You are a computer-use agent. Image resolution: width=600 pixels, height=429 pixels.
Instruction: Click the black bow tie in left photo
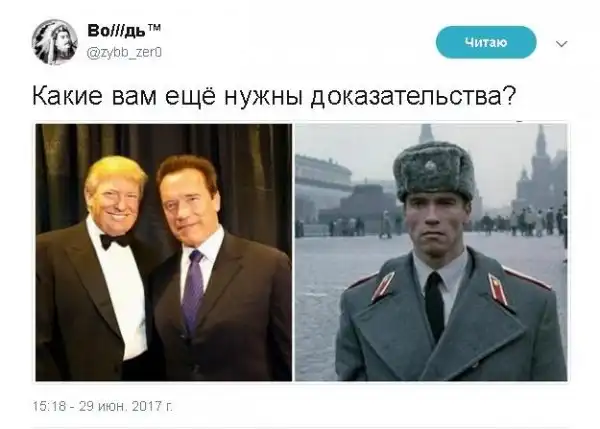tap(114, 241)
